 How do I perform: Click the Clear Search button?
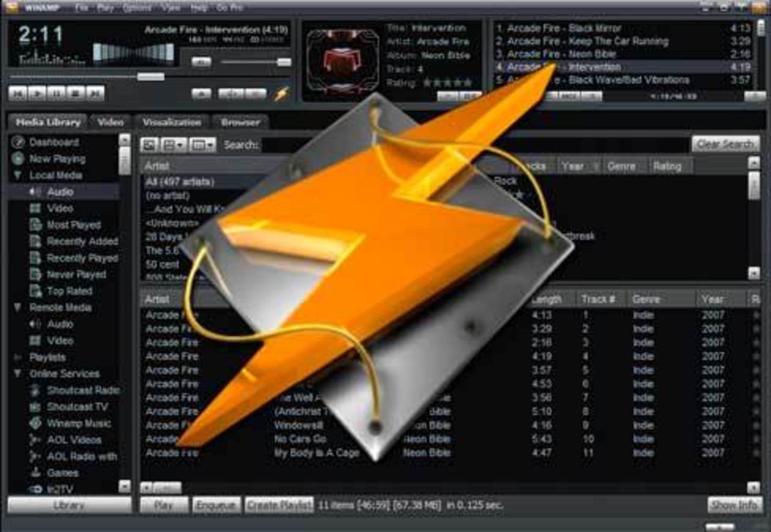[x=726, y=144]
